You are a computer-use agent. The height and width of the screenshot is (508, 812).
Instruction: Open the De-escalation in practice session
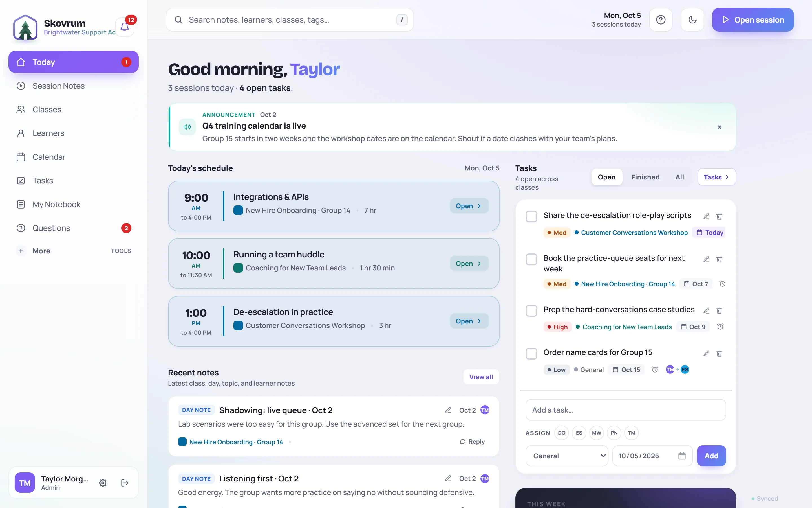pyautogui.click(x=469, y=321)
